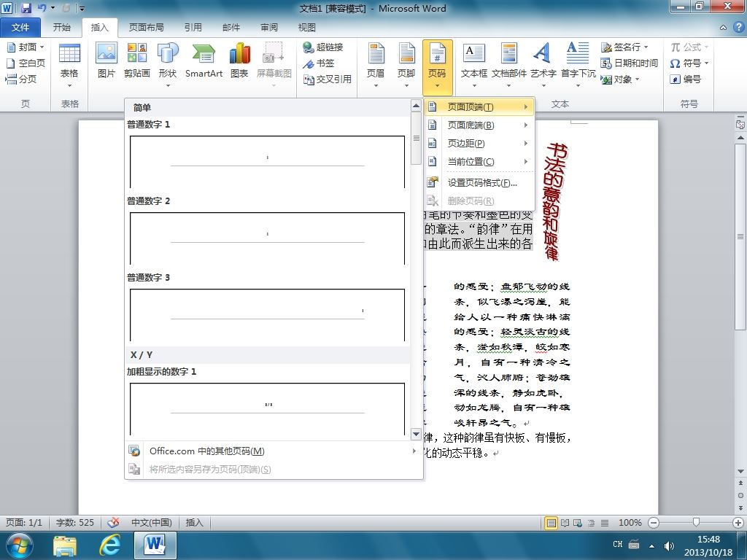Switch to Full Screen Reading view
747x560 pixels.
(565, 523)
